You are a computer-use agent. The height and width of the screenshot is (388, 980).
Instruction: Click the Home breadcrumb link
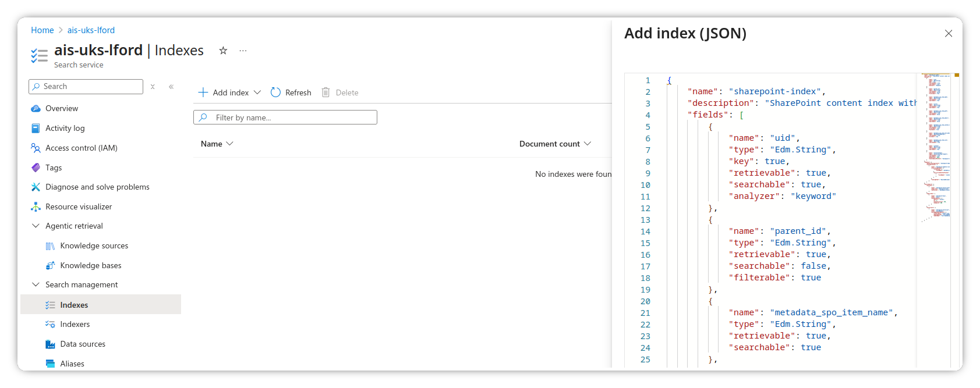[43, 30]
